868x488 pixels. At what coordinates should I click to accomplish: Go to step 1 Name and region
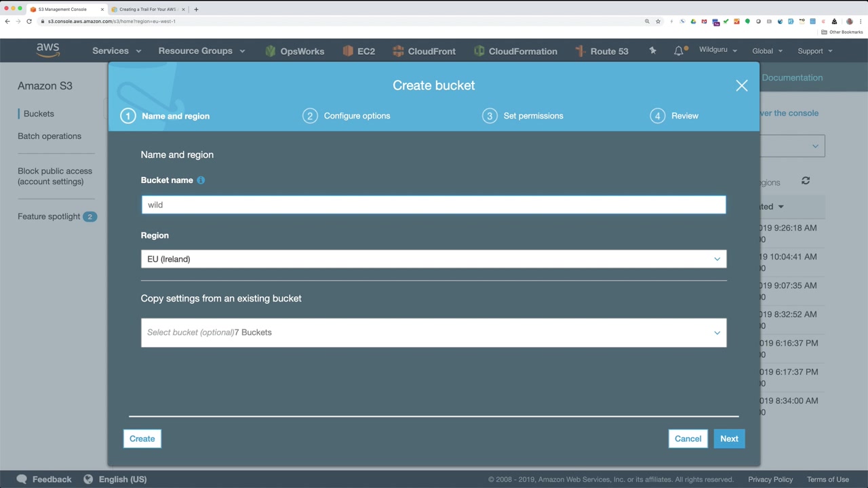point(165,116)
